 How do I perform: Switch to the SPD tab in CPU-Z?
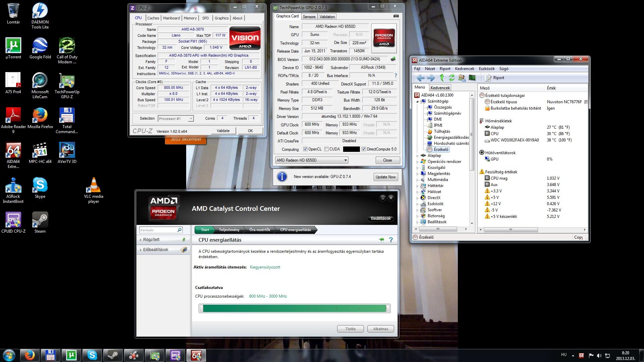[x=206, y=18]
